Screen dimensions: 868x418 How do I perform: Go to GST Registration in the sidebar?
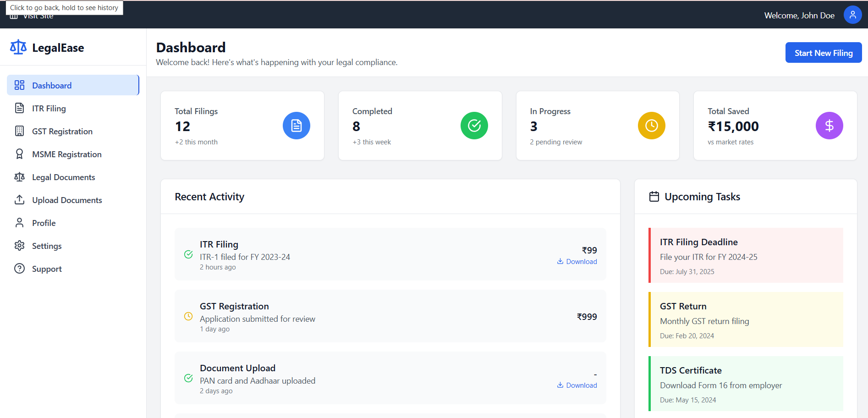pyautogui.click(x=62, y=132)
